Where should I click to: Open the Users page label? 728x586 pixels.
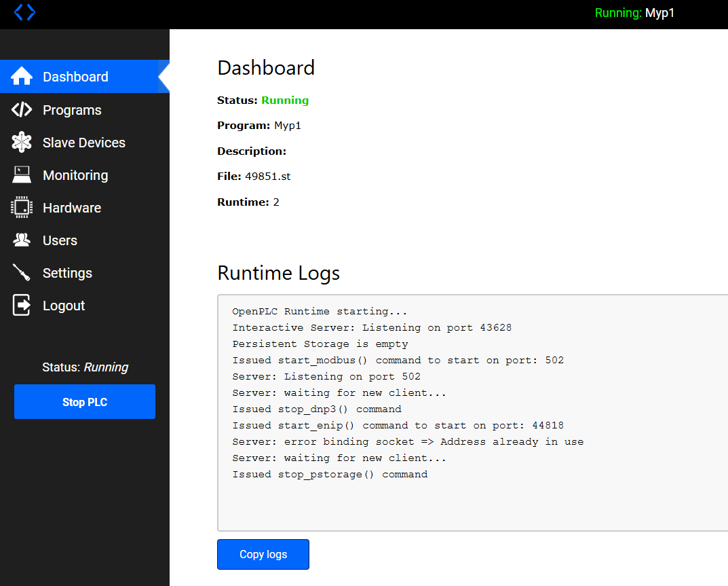60,240
